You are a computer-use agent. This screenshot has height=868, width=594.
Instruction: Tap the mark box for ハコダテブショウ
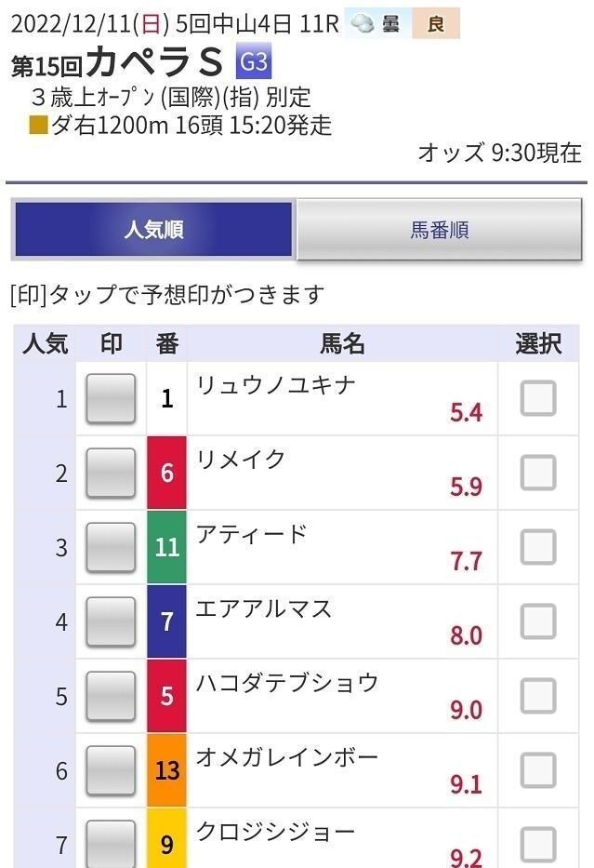coord(111,696)
